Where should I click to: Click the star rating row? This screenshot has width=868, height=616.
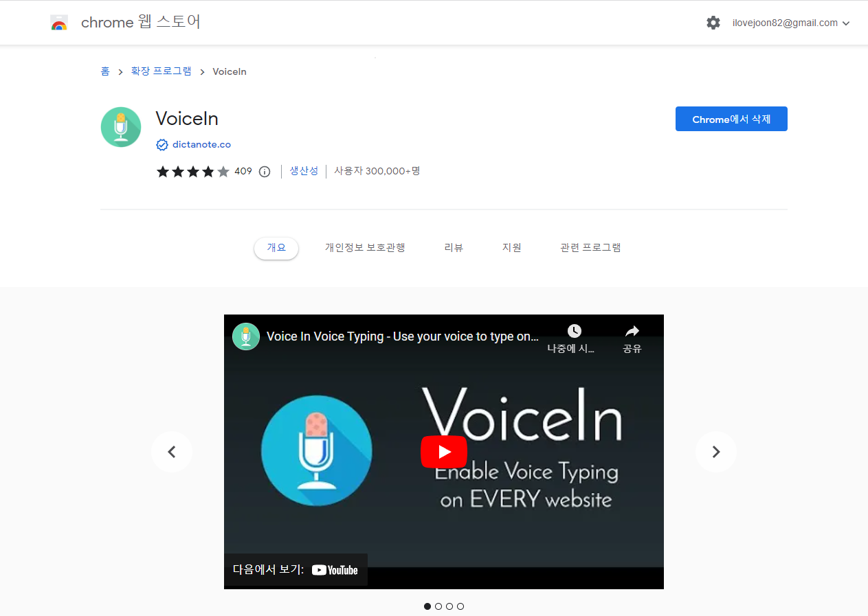click(x=193, y=172)
